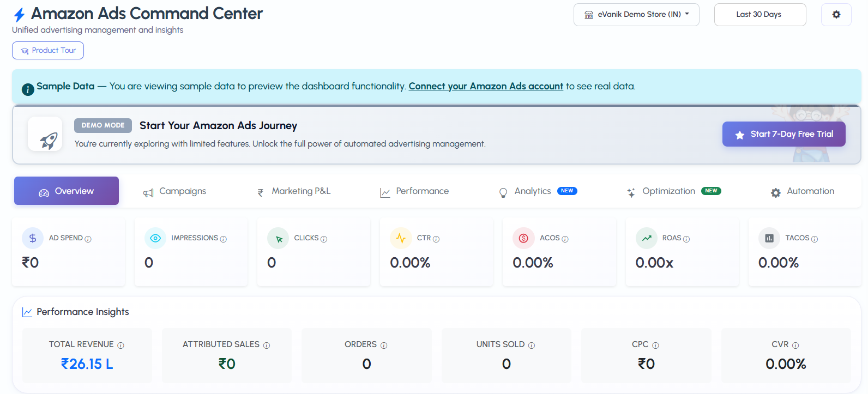Click the ROAS info icon
The height and width of the screenshot is (394, 868).
(x=686, y=239)
